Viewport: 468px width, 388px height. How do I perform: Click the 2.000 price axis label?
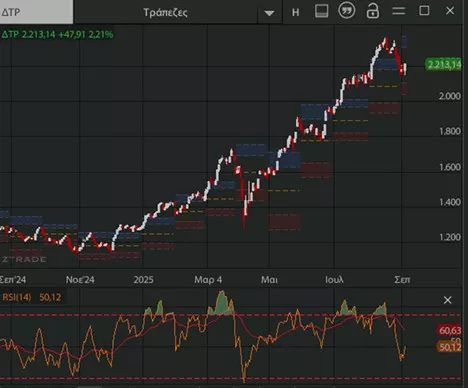450,96
